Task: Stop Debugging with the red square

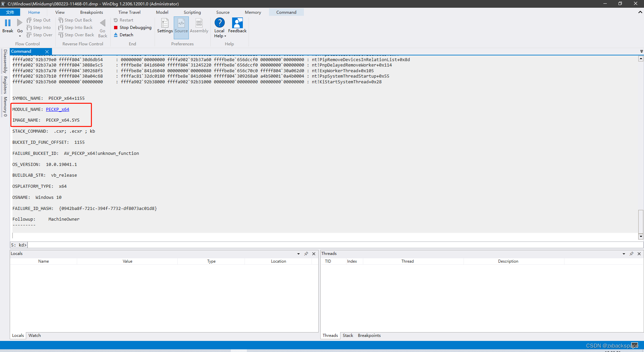Action: click(132, 28)
